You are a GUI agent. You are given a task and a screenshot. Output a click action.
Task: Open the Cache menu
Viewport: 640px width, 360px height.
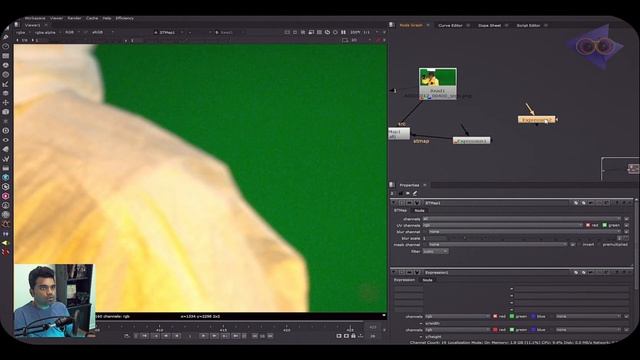point(92,18)
